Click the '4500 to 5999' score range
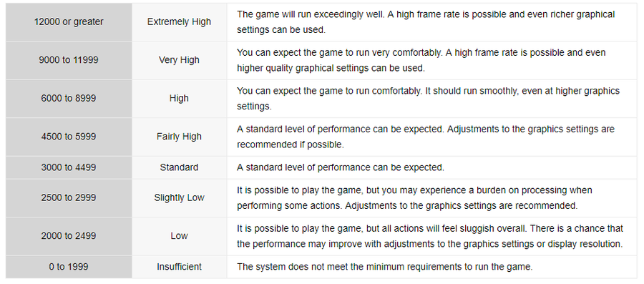This screenshot has height=284, width=644. [x=69, y=137]
